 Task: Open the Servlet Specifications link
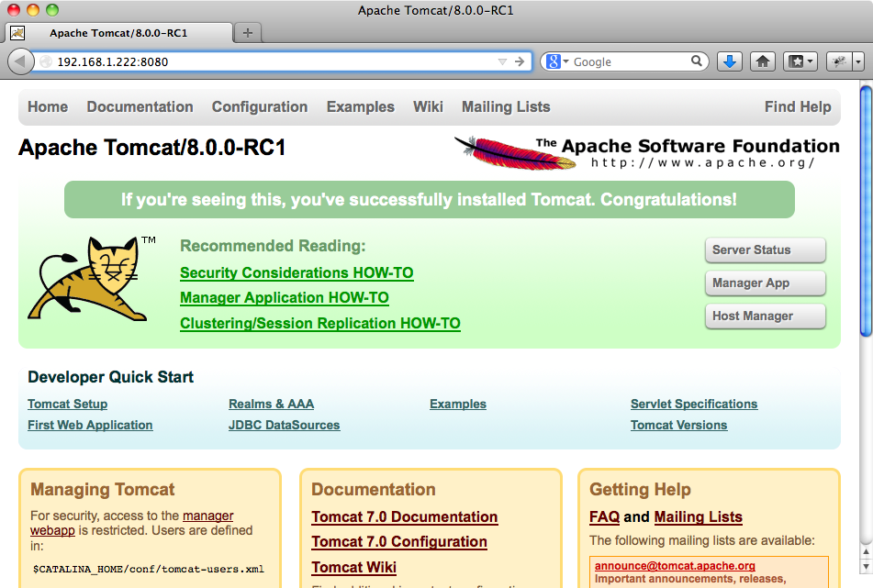(694, 404)
